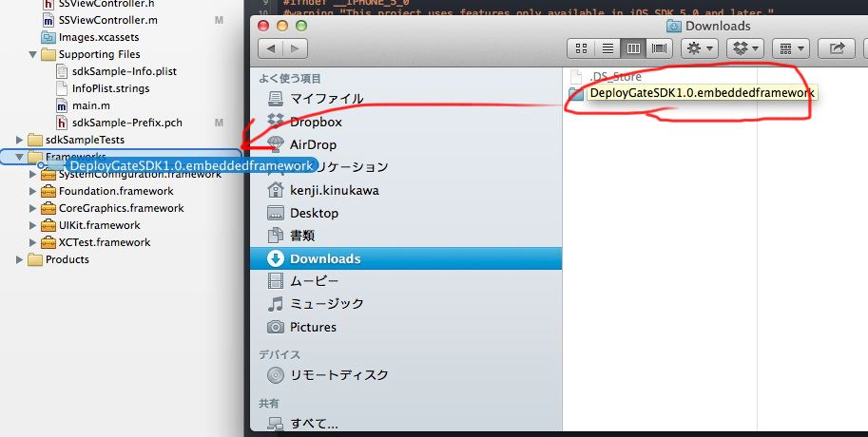Screen dimensions: 868x437
Task: Expand CoreGraphics.framework in navigator
Action: click(32, 209)
